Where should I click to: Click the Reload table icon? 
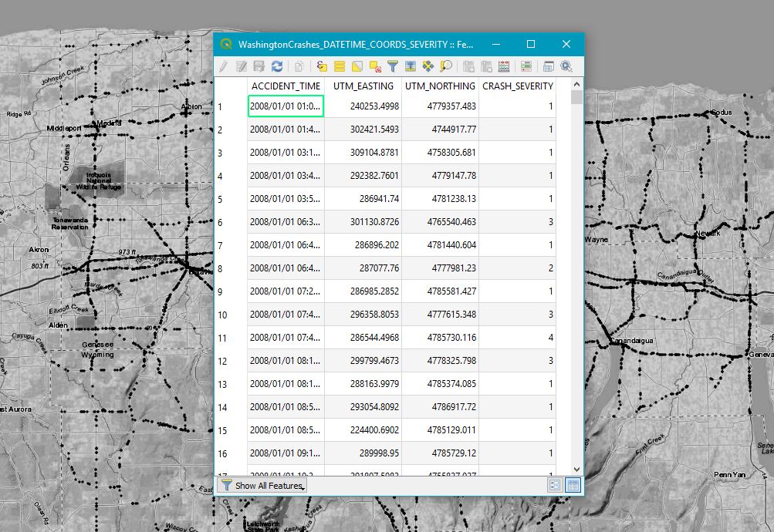(277, 67)
